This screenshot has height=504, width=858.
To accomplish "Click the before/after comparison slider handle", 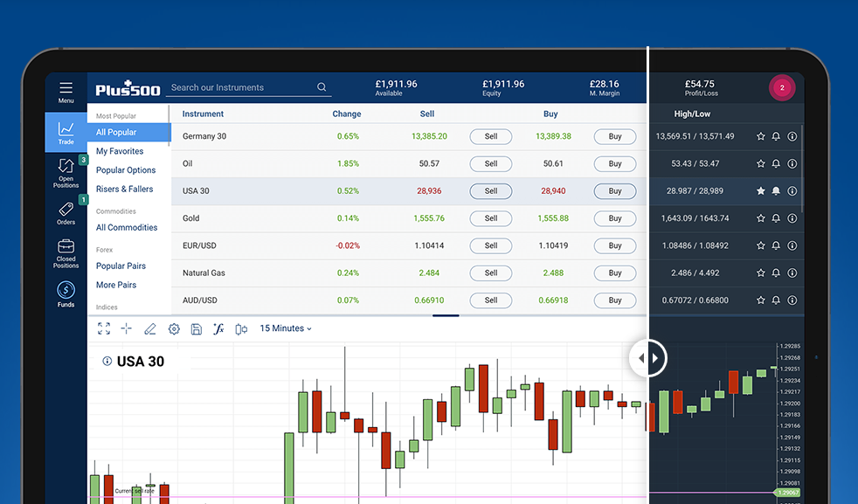I will pyautogui.click(x=647, y=358).
